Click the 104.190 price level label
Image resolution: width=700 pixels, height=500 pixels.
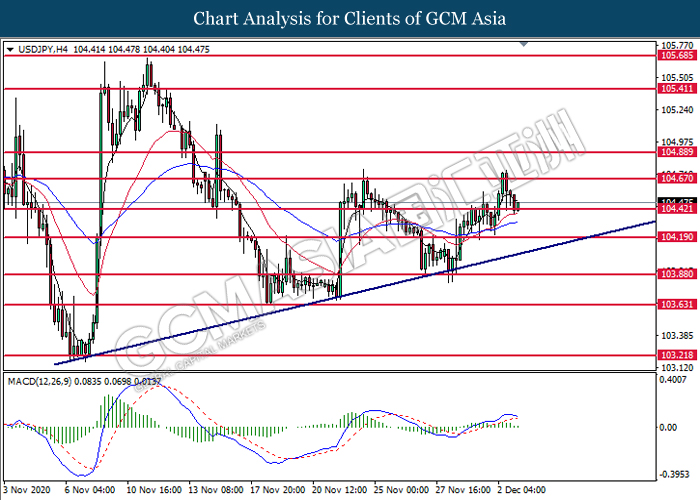(677, 237)
